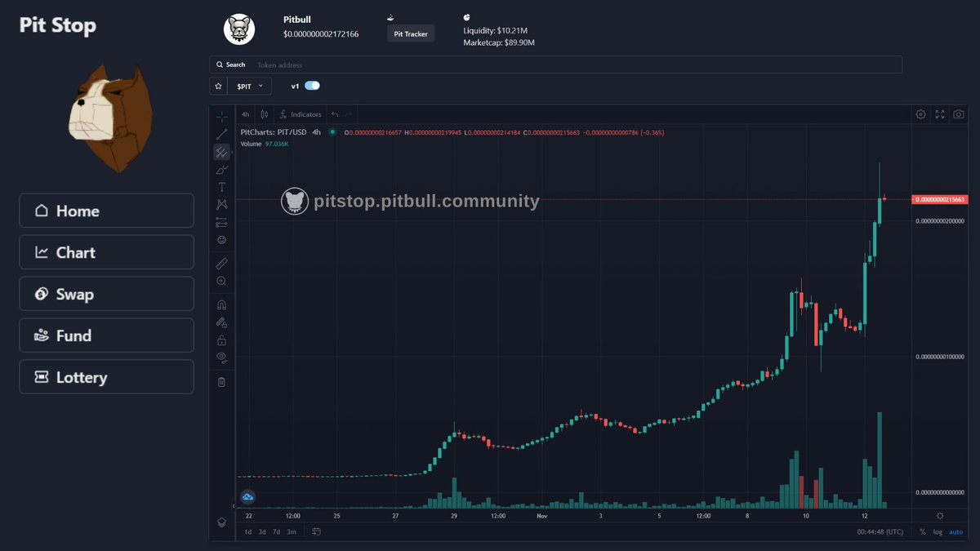This screenshot has width=980, height=551.
Task: Select the text annotation tool
Action: point(221,187)
